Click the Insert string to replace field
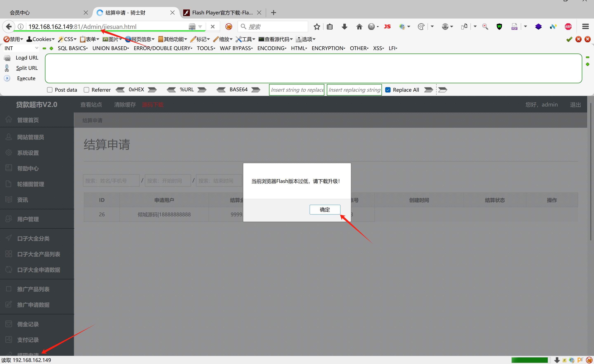This screenshot has height=364, width=594. 296,90
